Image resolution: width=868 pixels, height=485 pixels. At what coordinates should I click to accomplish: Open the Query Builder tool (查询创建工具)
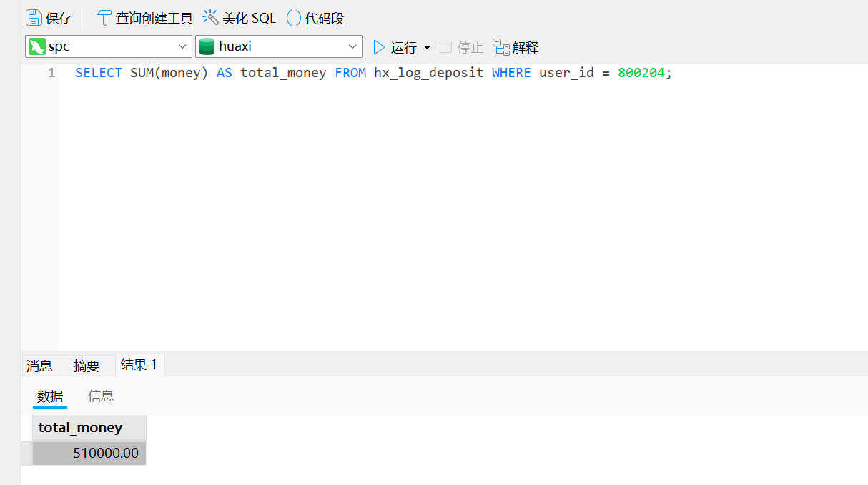pyautogui.click(x=104, y=18)
